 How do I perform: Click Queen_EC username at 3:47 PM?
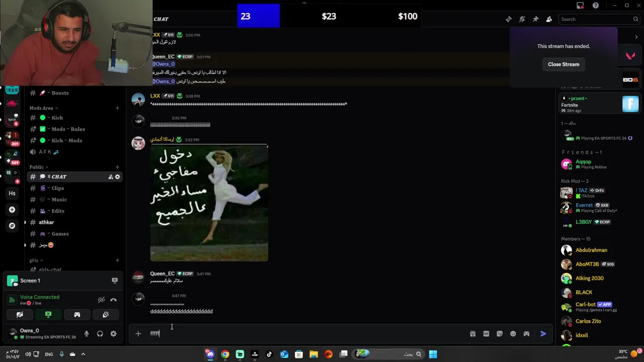point(162,274)
